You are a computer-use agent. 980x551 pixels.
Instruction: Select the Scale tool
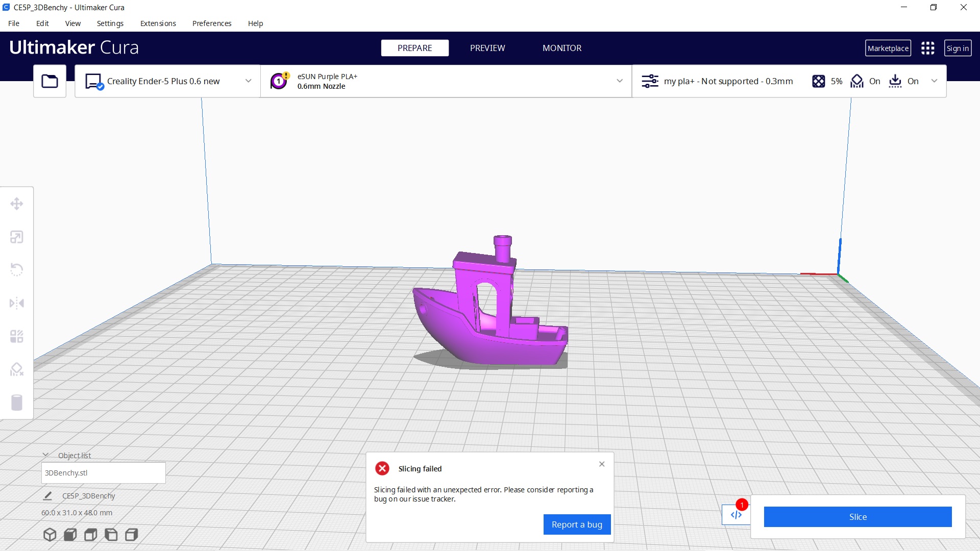click(x=17, y=237)
